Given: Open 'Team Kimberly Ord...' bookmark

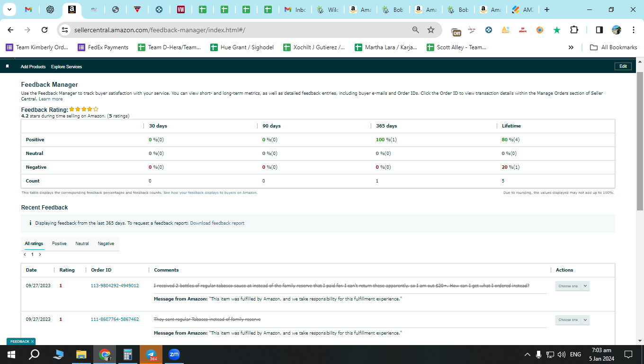Looking at the screenshot, I should (37, 47).
